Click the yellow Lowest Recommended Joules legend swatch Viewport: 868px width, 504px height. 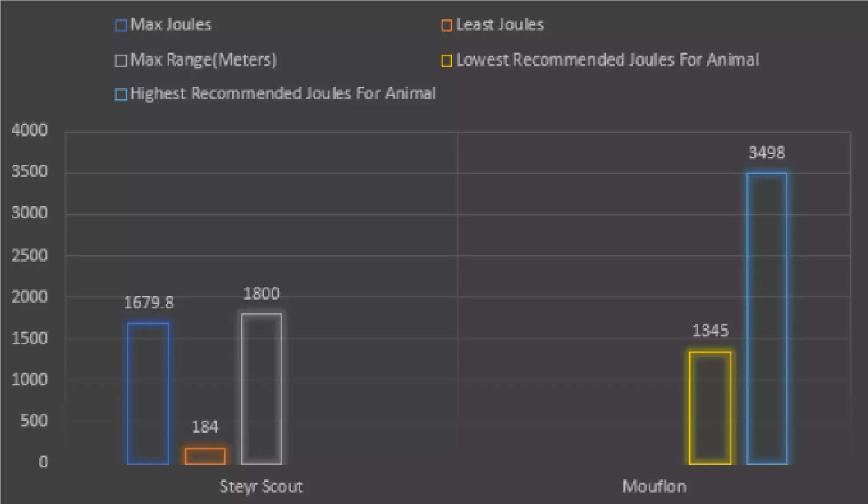pyautogui.click(x=446, y=60)
